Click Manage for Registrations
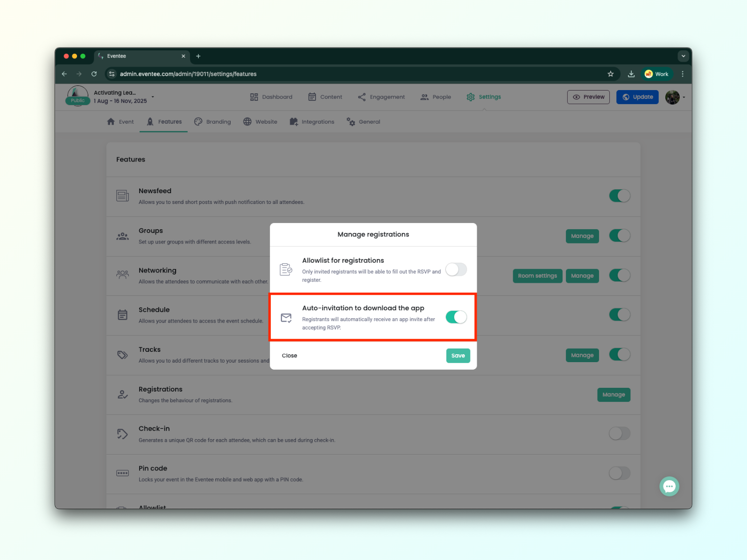This screenshot has height=560, width=747. coord(614,395)
